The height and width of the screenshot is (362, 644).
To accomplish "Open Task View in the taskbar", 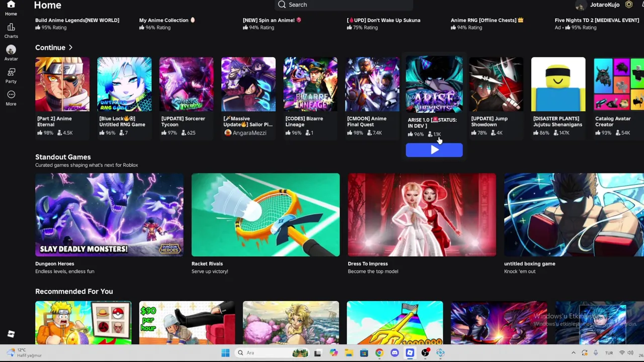I will click(x=317, y=353).
